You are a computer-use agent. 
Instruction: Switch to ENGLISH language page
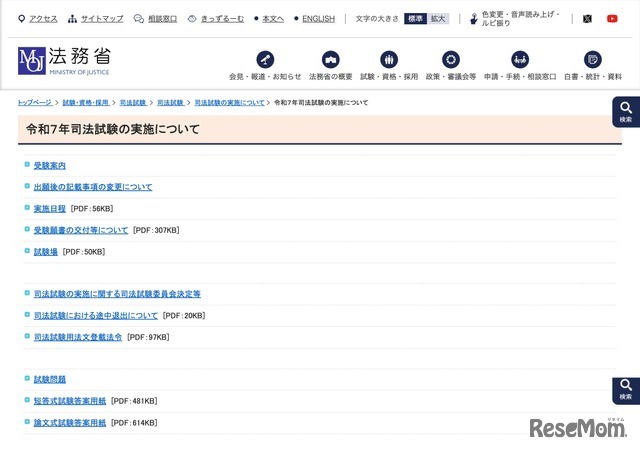(x=318, y=18)
